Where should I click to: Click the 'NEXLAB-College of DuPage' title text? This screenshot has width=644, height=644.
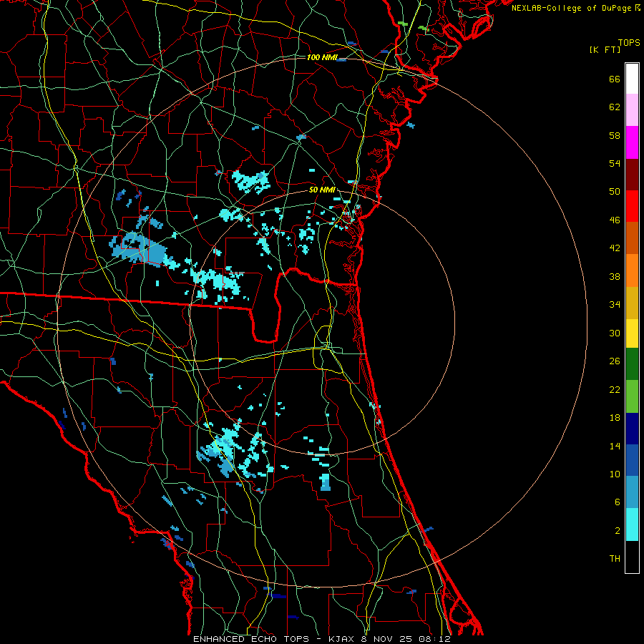[571, 8]
